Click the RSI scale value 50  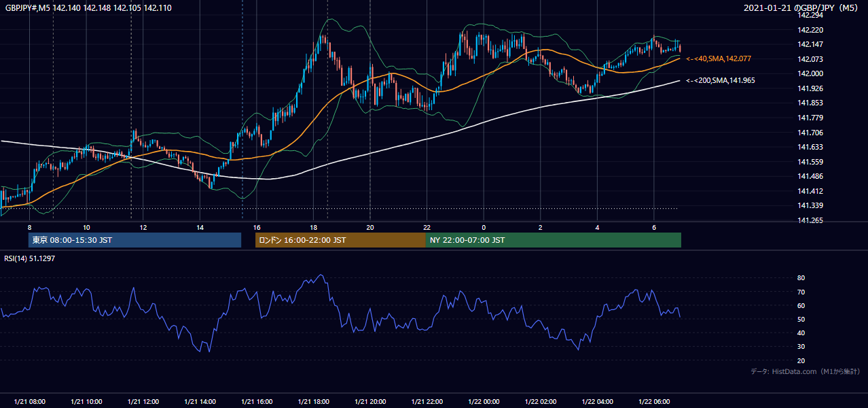coord(801,319)
